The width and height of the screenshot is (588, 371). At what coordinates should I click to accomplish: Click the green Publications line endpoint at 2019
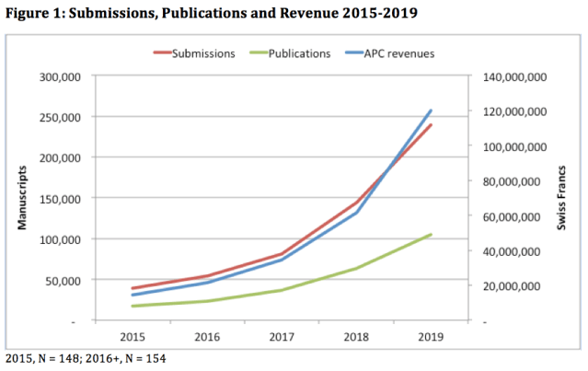tap(431, 235)
